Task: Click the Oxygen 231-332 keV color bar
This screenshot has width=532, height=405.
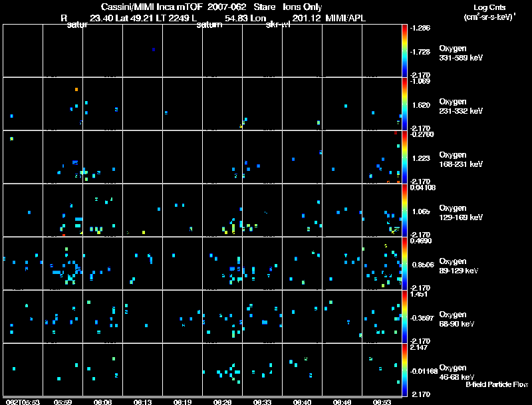Action: click(x=404, y=104)
